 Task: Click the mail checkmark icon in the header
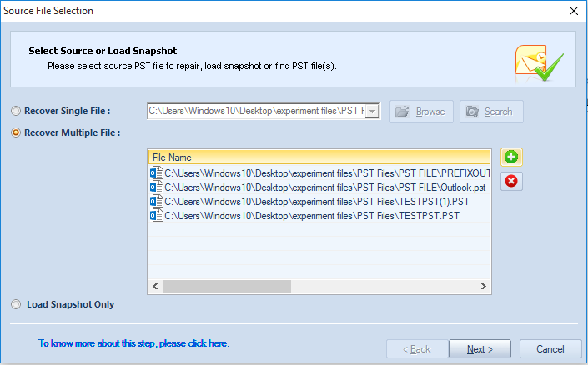(540, 63)
